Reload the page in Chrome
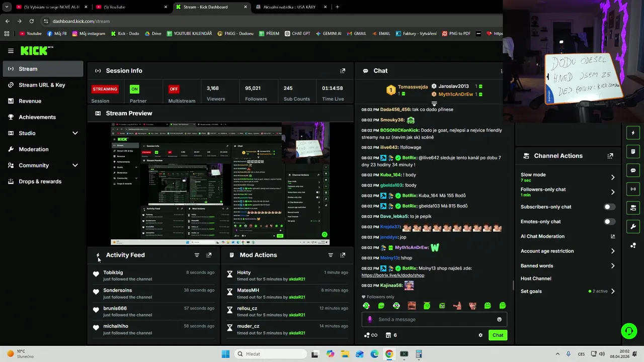This screenshot has height=362, width=644. click(32, 21)
